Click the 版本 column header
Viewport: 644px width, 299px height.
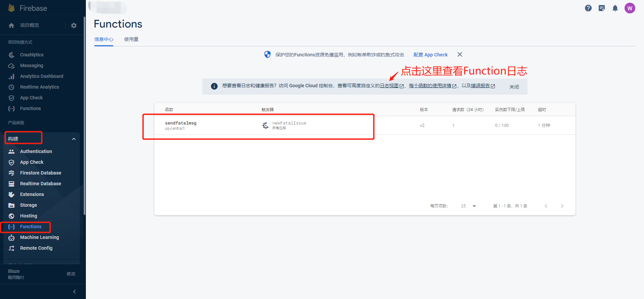coord(424,110)
